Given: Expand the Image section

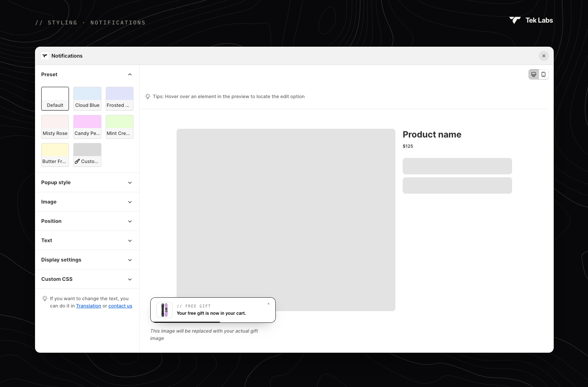Looking at the screenshot, I should click(x=87, y=202).
